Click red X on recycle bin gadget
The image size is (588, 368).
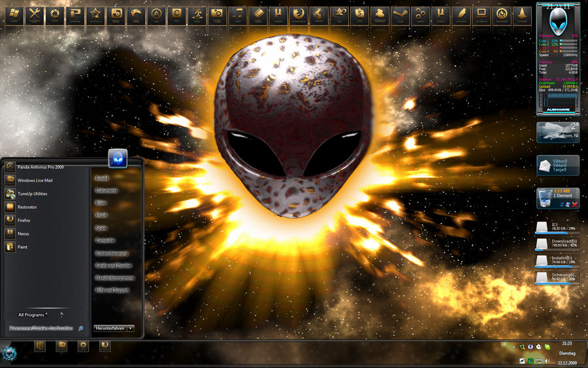(x=574, y=205)
